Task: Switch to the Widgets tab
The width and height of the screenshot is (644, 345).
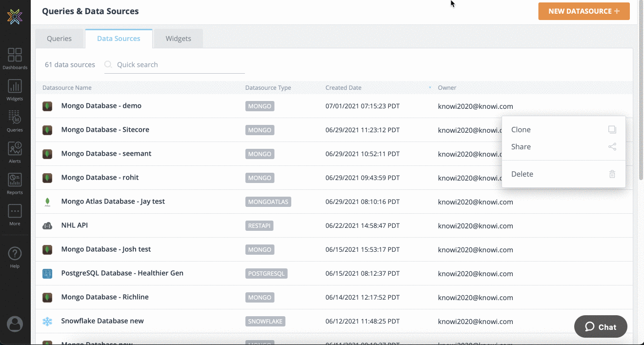Action: [x=178, y=39]
